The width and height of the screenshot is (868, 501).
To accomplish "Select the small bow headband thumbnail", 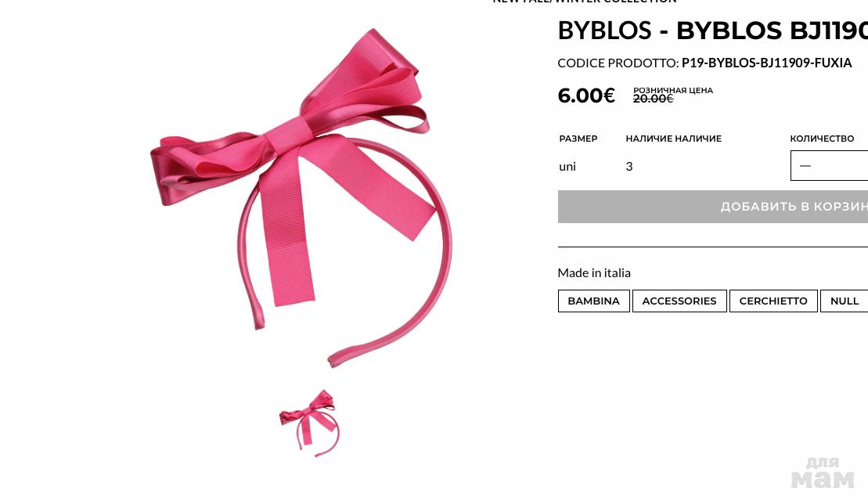I will tap(309, 423).
